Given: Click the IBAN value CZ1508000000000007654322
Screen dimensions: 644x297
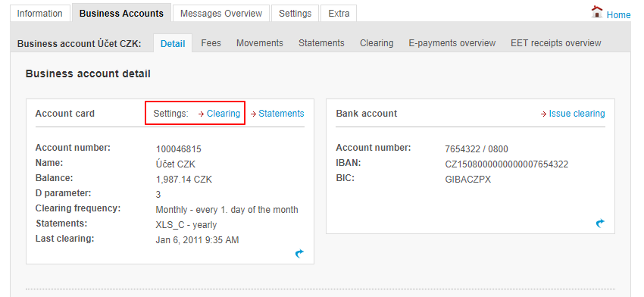Looking at the screenshot, I should pos(507,164).
